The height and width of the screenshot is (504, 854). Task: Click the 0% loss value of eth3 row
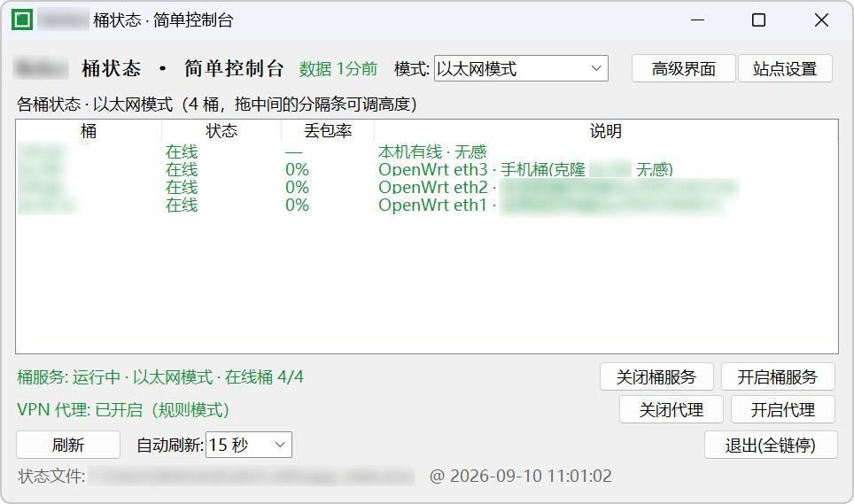[x=297, y=169]
